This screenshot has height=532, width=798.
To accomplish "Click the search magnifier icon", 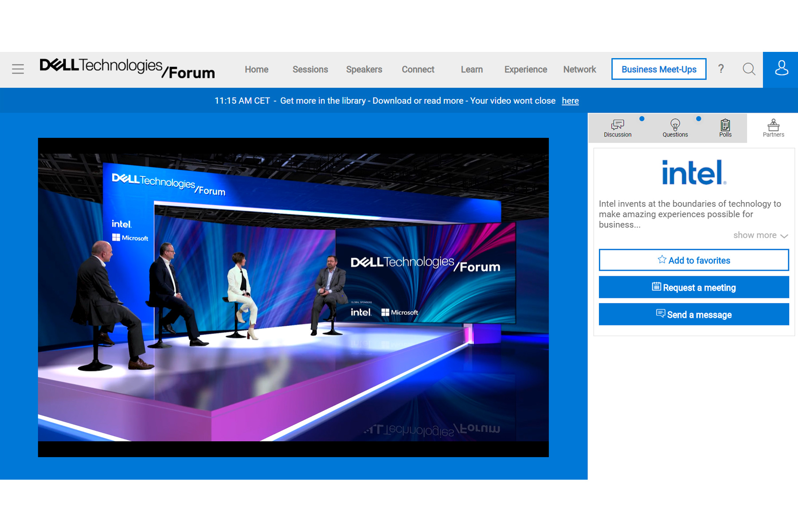I will tap(749, 69).
